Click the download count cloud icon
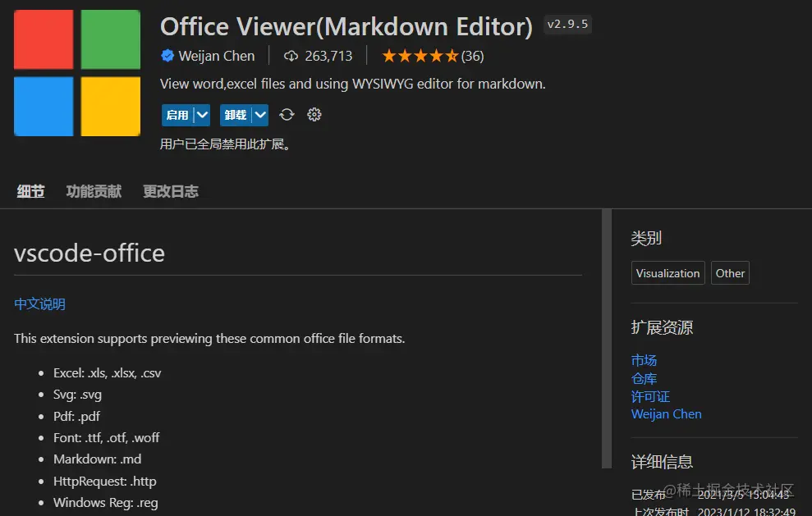 (x=291, y=56)
